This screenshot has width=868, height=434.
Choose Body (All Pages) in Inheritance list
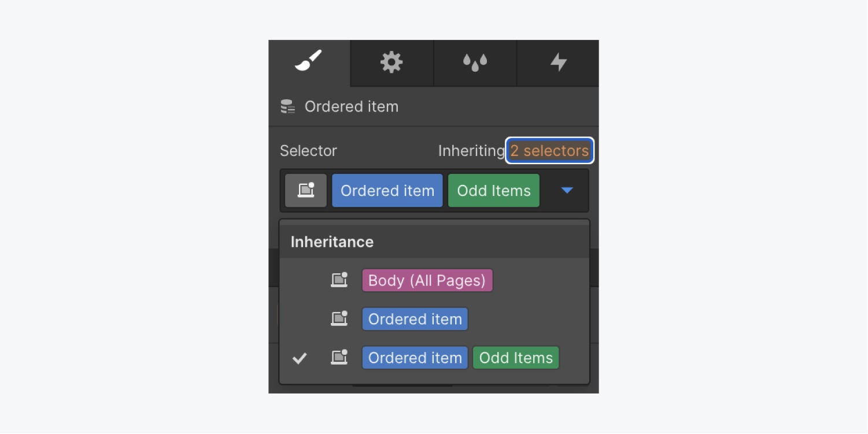(427, 280)
